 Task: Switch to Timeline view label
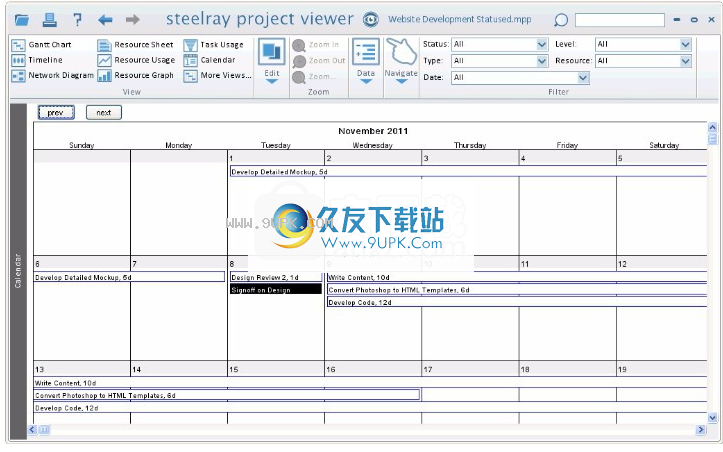pos(45,60)
